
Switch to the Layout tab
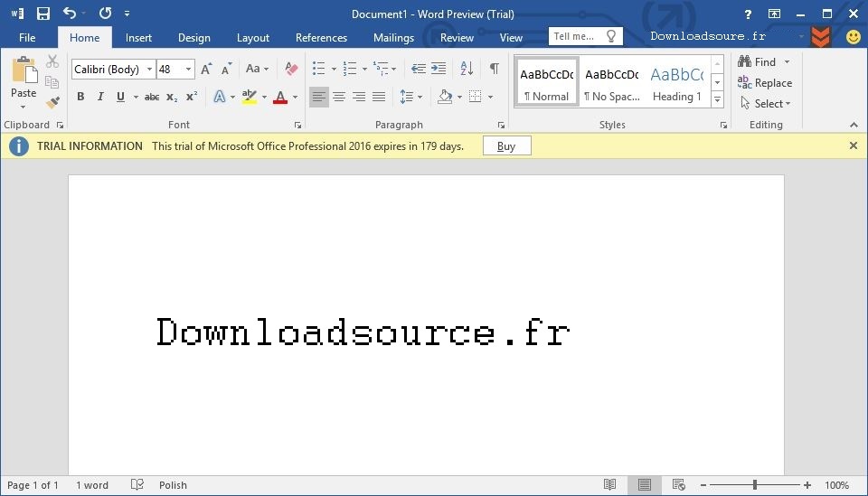[252, 38]
